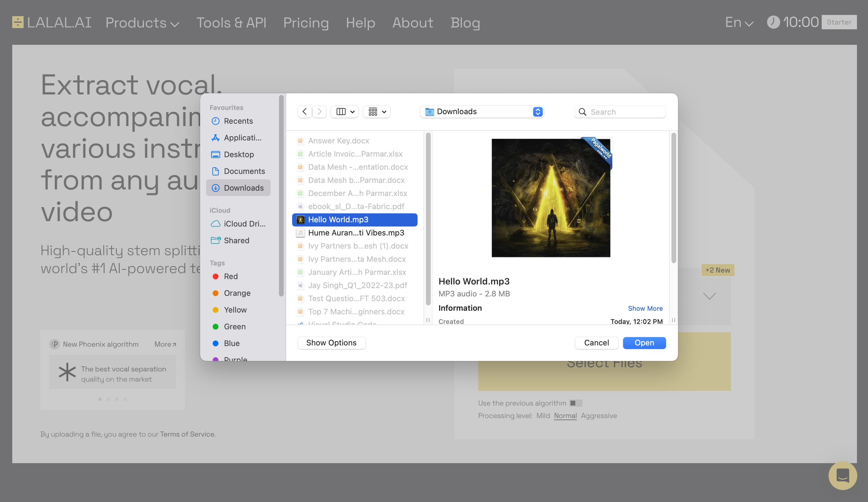Click the Recents icon in Favourites
Screen dimensions: 868x502
tap(216, 121)
